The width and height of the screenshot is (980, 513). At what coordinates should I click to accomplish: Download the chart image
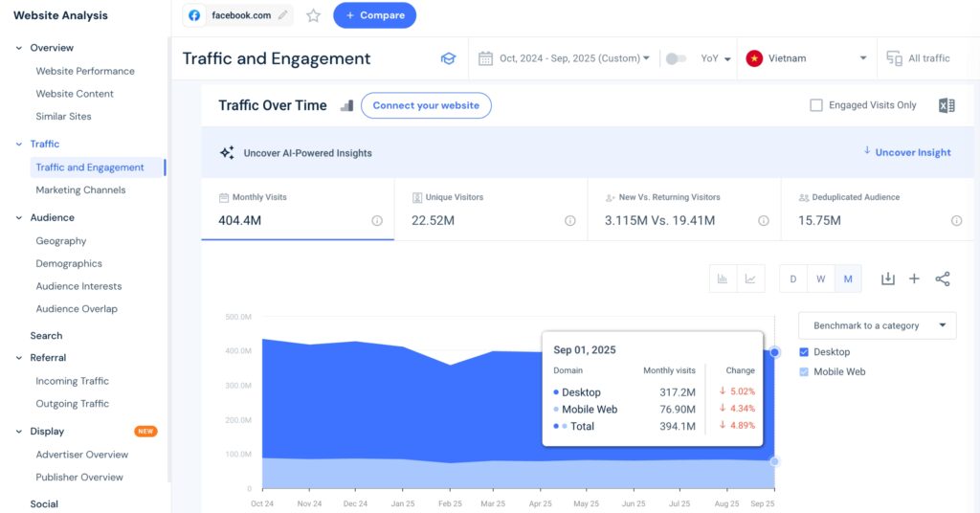[887, 279]
